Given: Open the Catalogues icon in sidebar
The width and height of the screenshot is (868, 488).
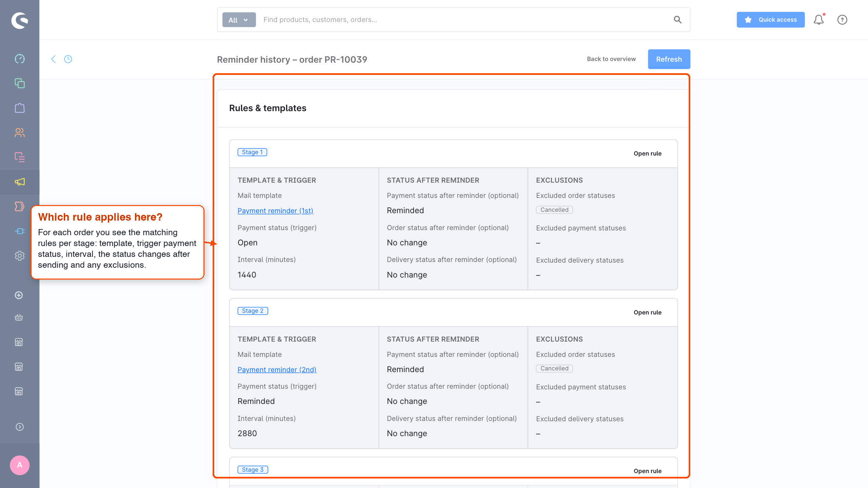Looking at the screenshot, I should tap(20, 83).
